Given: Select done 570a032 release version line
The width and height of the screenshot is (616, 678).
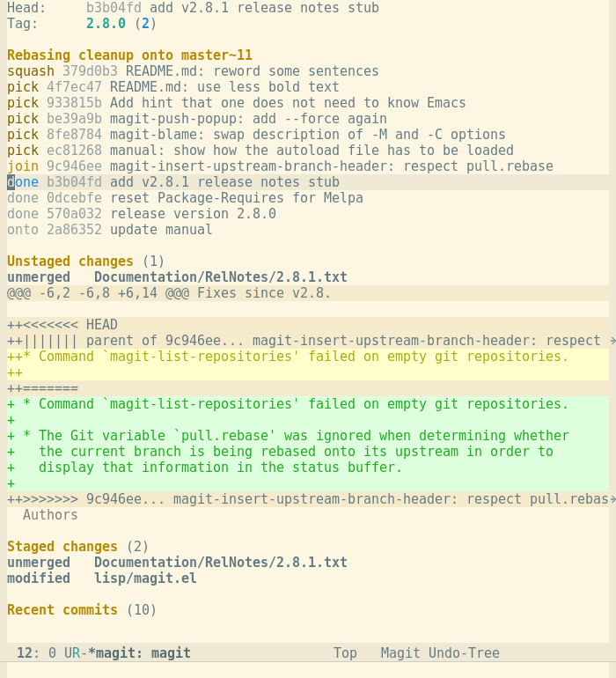Looking at the screenshot, I should click(x=142, y=214).
